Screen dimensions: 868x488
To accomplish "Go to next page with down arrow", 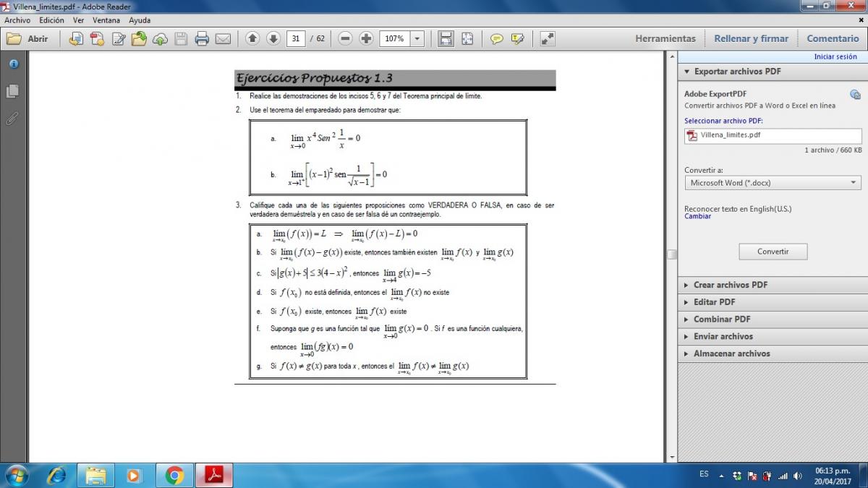I will [x=273, y=39].
